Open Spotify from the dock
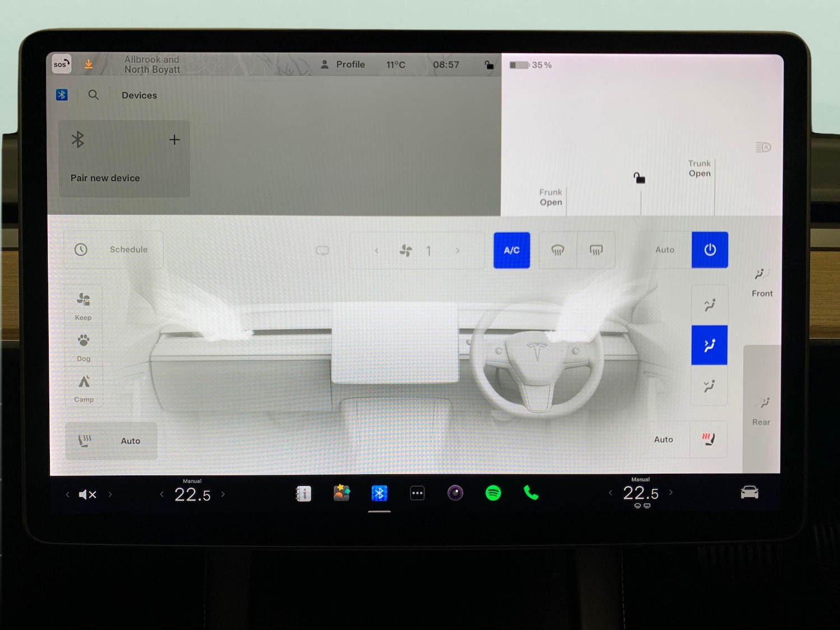The height and width of the screenshot is (630, 840). (493, 493)
